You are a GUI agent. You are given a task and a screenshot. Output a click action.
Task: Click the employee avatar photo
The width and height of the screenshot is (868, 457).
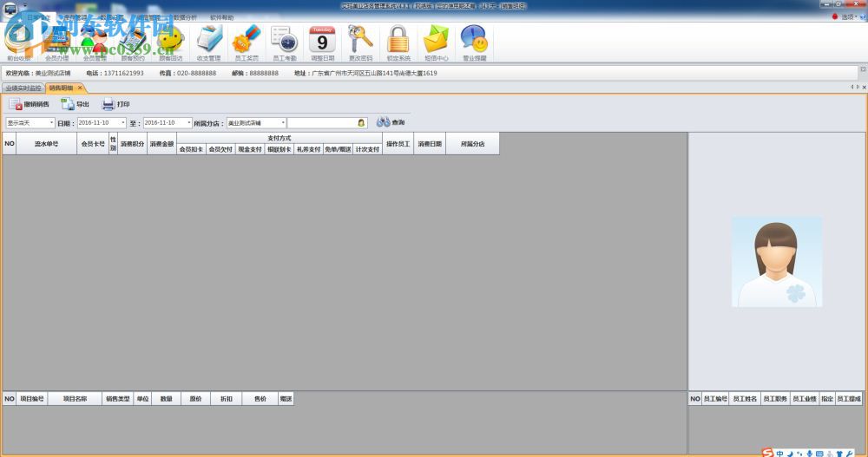coord(777,262)
